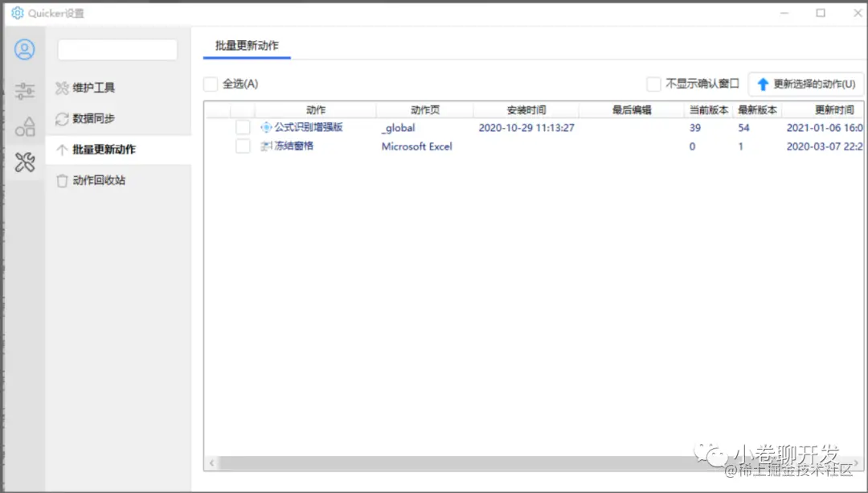Viewport: 868px width, 493px height.
Task: Click the 批量更新动作 up-arrow icon
Action: (62, 150)
